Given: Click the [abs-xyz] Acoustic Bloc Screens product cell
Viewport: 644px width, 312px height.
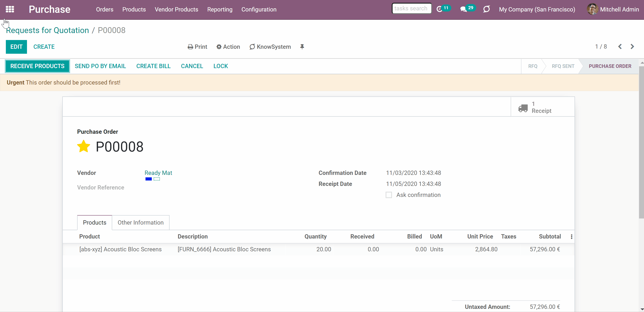Looking at the screenshot, I should click(121, 249).
